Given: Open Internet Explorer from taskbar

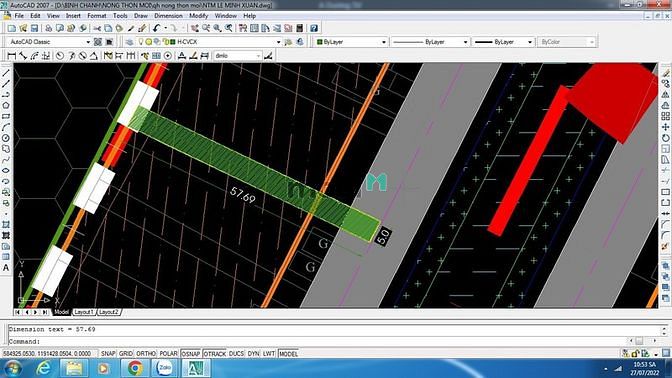Looking at the screenshot, I should [43, 368].
